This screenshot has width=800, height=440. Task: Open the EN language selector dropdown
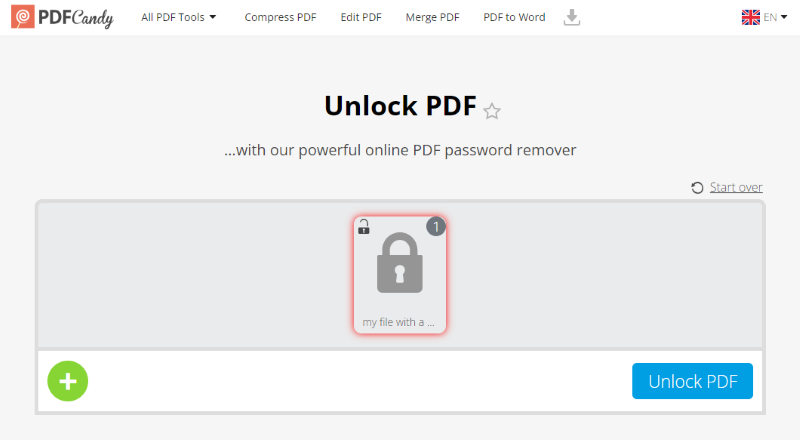point(764,17)
